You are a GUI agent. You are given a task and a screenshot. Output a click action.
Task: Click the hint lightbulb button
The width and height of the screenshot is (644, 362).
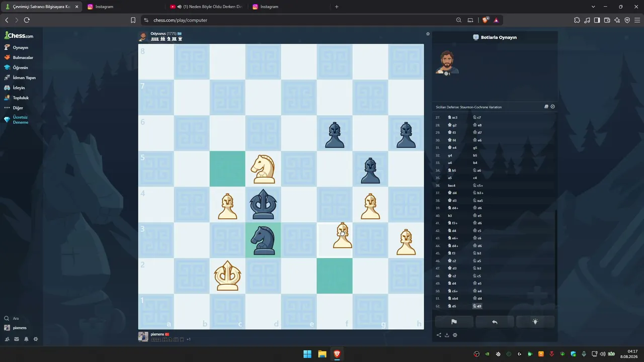pos(535,322)
